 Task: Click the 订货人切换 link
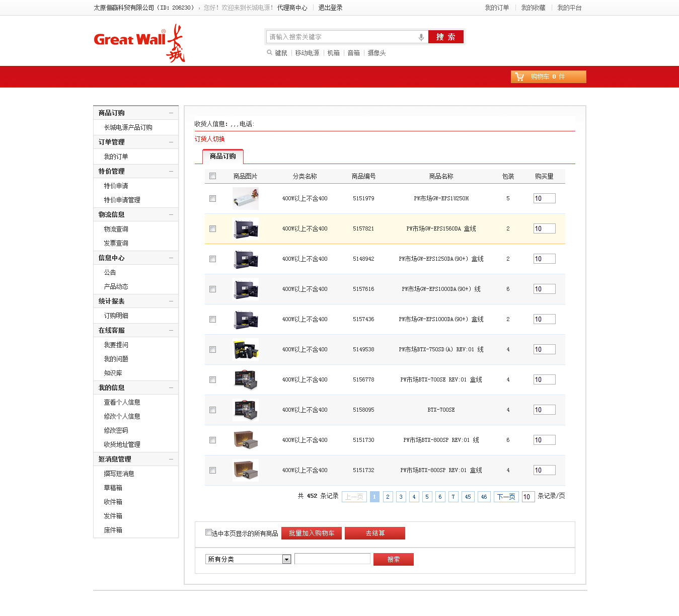tap(209, 139)
